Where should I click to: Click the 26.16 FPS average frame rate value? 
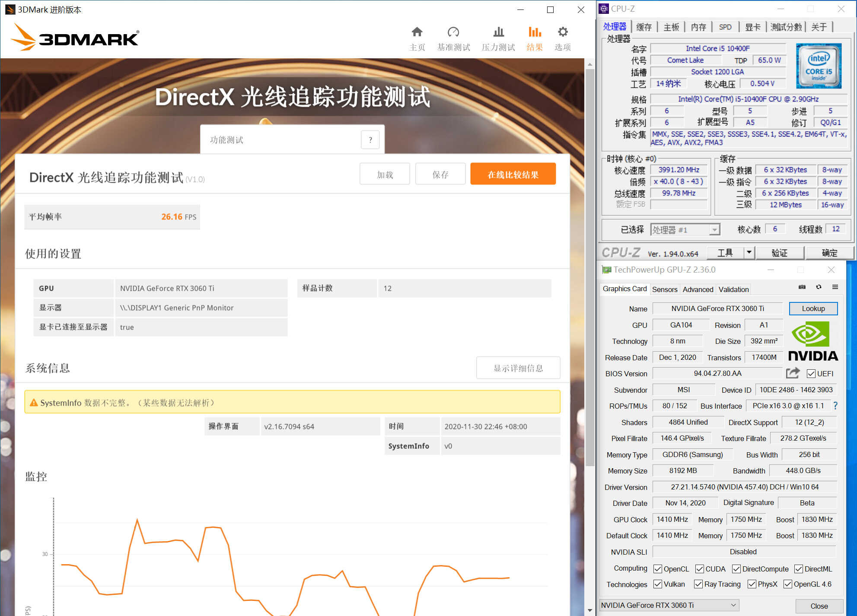[178, 217]
